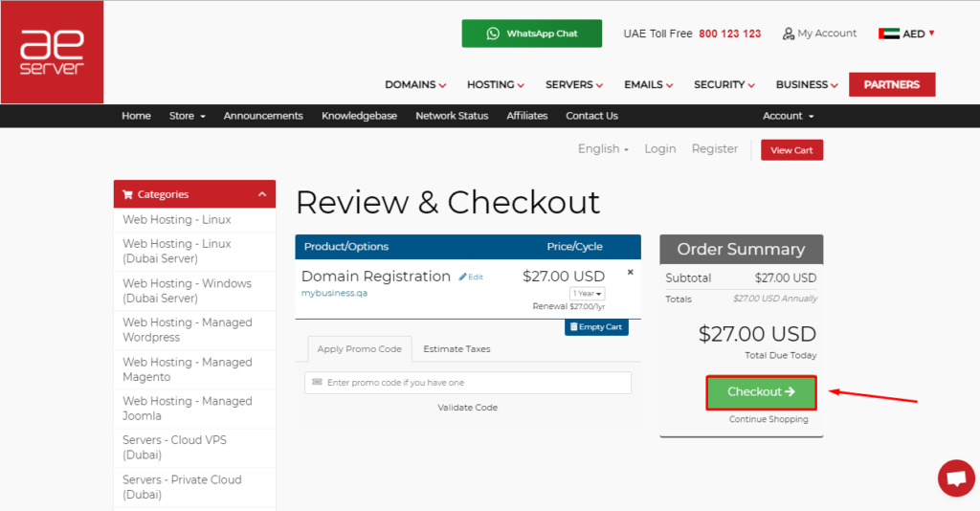Viewport: 980px width, 511px height.
Task: Click the My Account user icon
Action: [789, 33]
